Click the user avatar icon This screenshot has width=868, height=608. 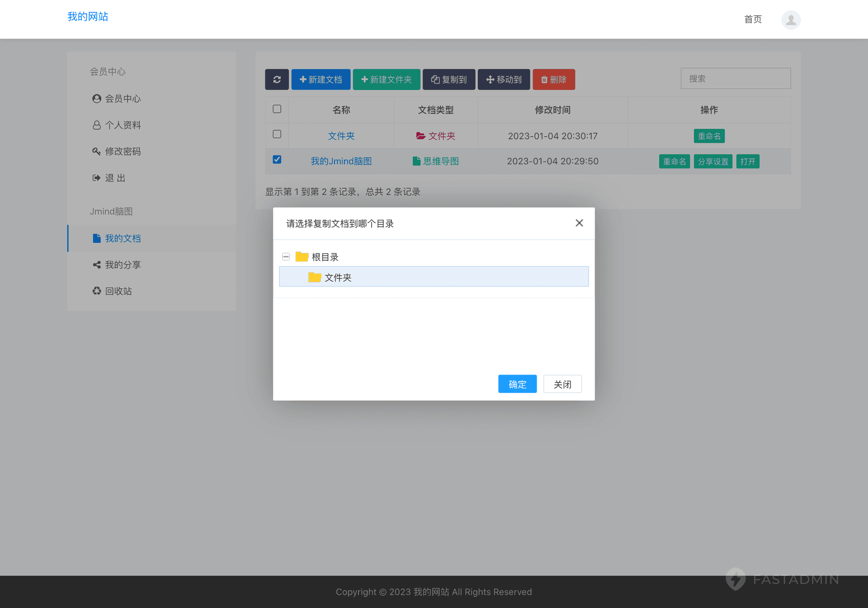pyautogui.click(x=791, y=20)
